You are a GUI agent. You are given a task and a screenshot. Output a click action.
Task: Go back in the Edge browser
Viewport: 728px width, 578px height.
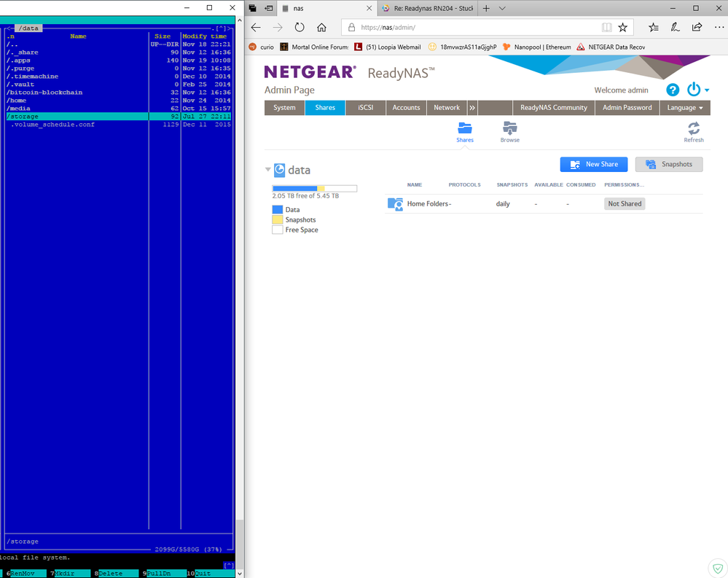click(256, 28)
